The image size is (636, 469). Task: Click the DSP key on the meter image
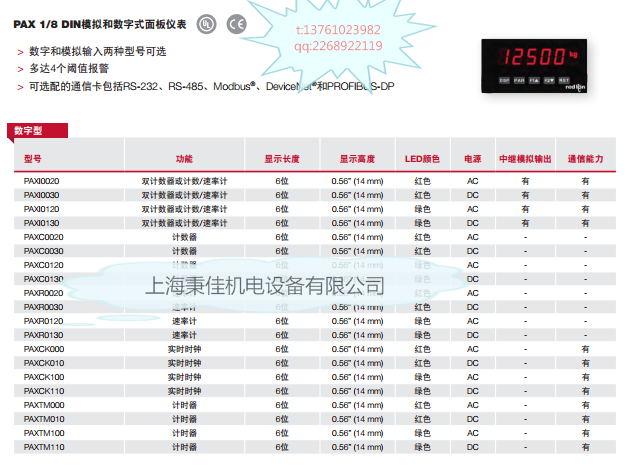coord(504,80)
